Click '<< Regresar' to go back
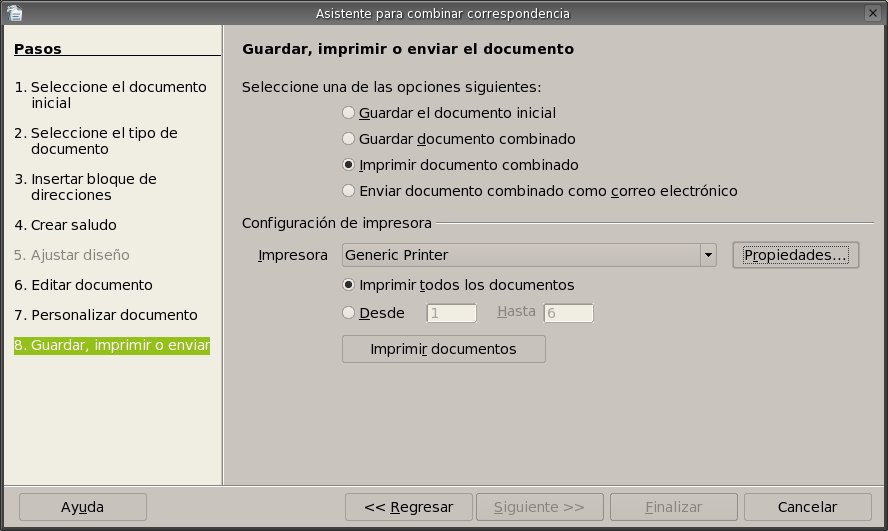This screenshot has width=888, height=531. [x=409, y=507]
